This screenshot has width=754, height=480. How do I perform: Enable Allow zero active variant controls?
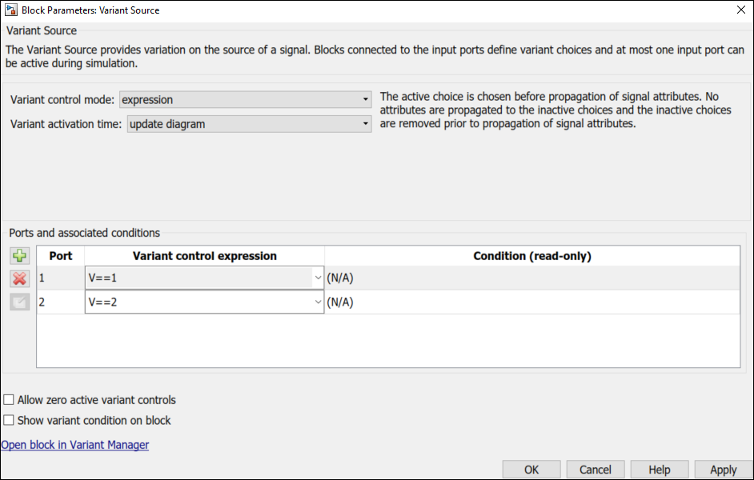click(x=9, y=400)
